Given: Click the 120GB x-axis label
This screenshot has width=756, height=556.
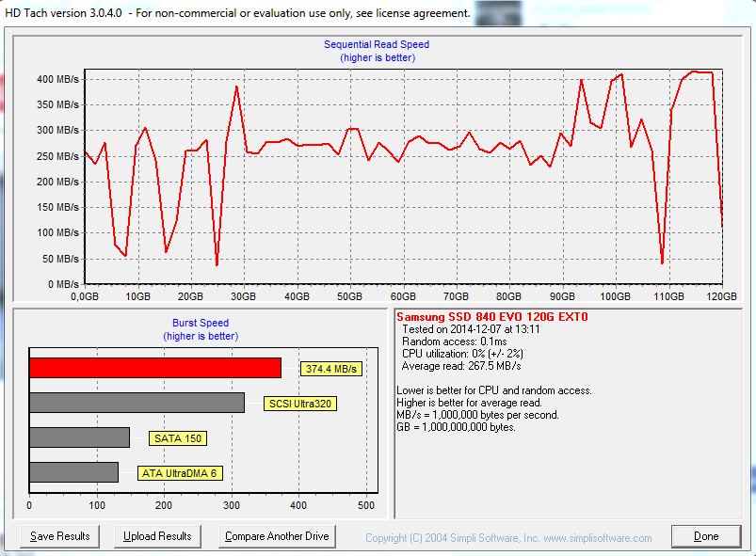Looking at the screenshot, I should pos(722,296).
